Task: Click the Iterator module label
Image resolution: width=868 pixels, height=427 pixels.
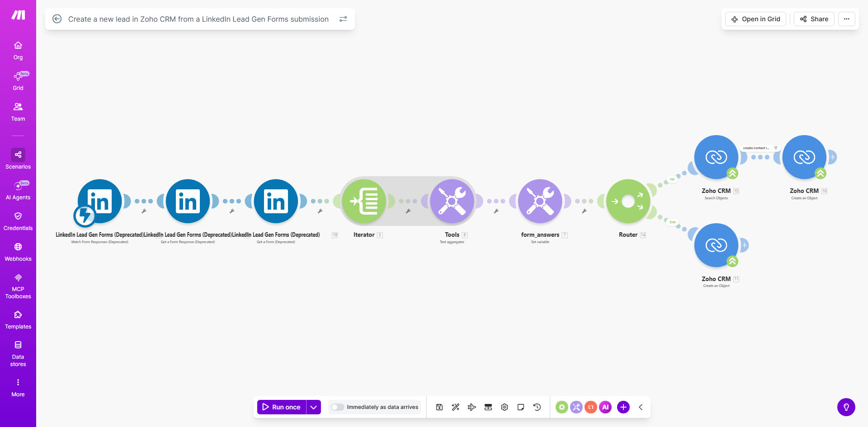Action: click(364, 235)
